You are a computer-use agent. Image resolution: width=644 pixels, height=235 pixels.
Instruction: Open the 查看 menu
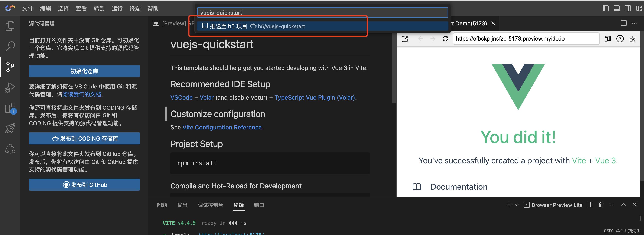click(81, 9)
